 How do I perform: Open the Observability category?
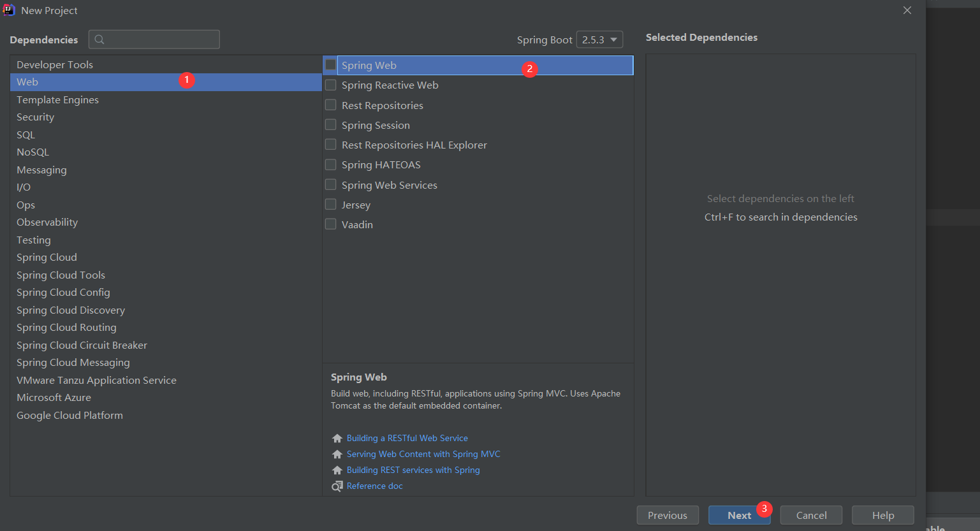pyautogui.click(x=166, y=222)
